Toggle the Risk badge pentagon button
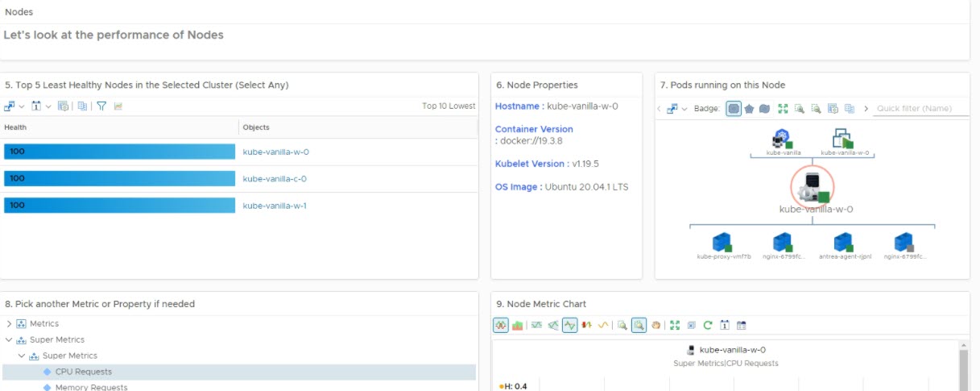The width and height of the screenshot is (980, 391). pyautogui.click(x=749, y=109)
